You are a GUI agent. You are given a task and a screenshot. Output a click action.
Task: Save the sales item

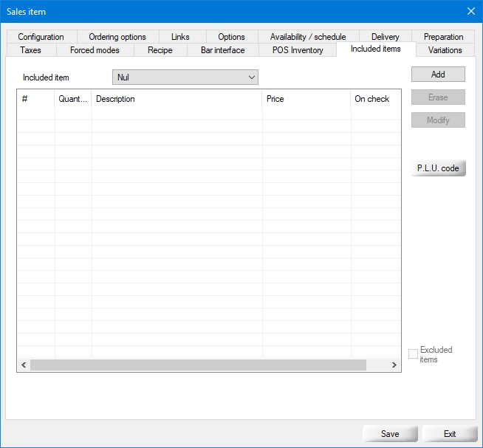[x=390, y=434]
